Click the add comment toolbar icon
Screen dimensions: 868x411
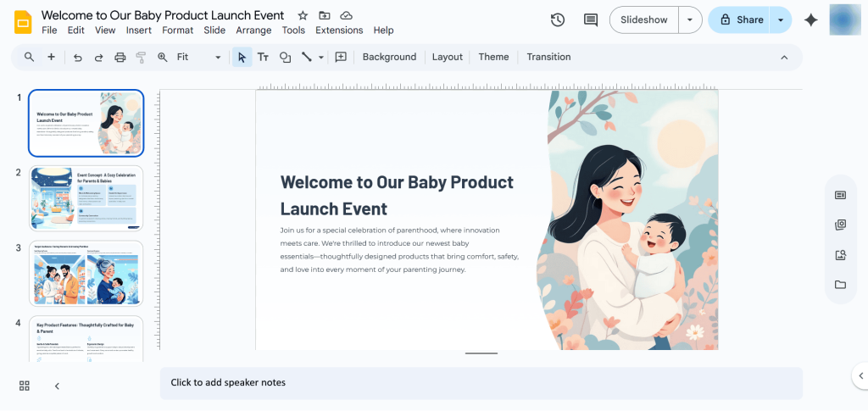pos(341,58)
